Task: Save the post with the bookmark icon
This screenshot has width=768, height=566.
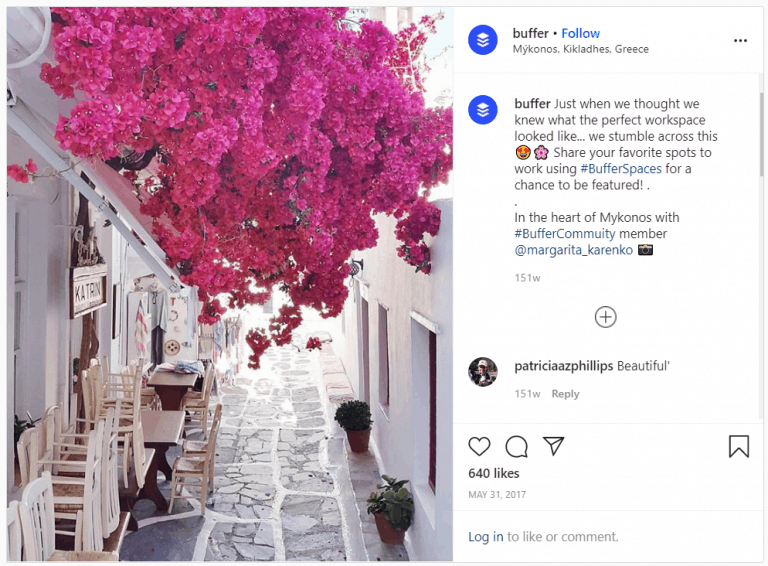Action: [739, 447]
